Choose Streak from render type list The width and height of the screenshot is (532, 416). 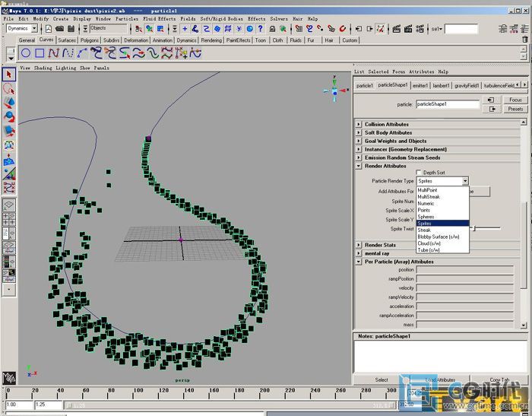pos(442,230)
